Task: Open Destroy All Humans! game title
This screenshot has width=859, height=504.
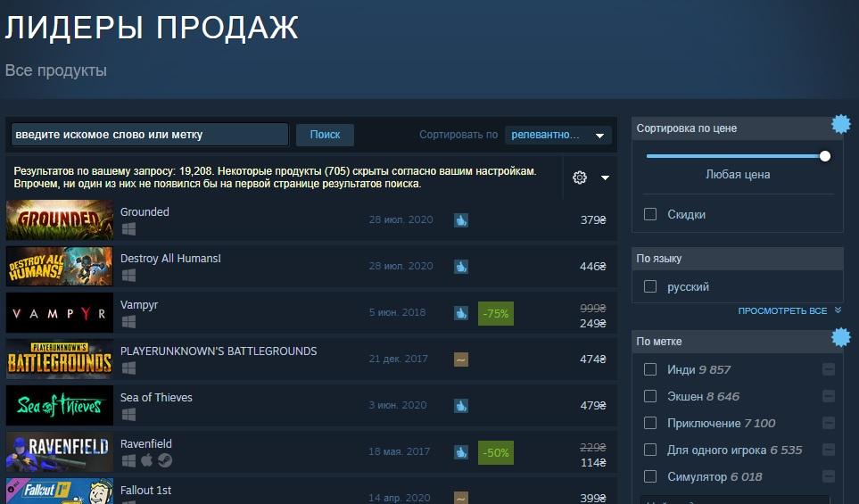Action: pyautogui.click(x=170, y=259)
